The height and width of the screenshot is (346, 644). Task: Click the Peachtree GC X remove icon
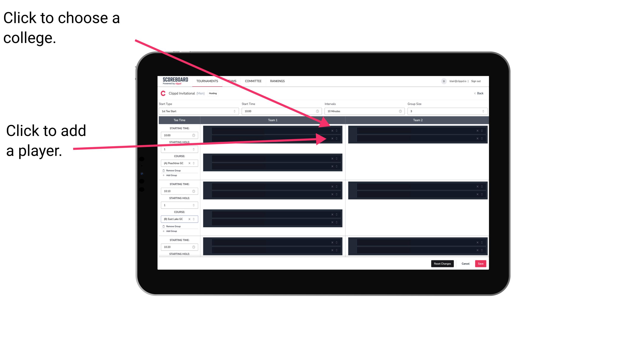[x=189, y=163]
